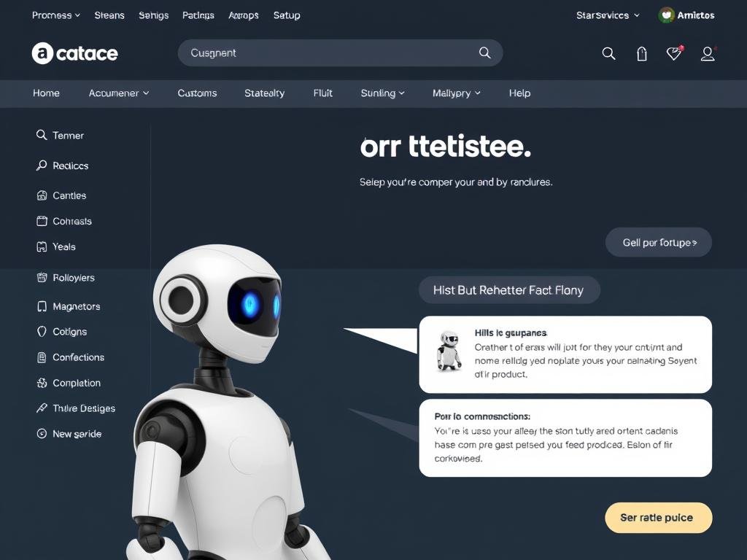Expand the Sunling dropdown menu
Screen dimensions: 747x560
(x=382, y=93)
